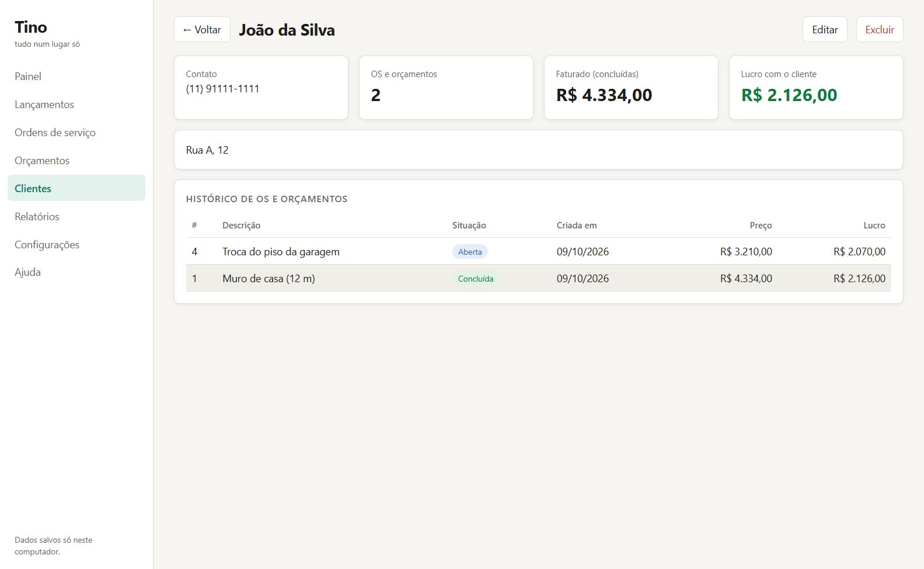Click the table price R$ 4.334,00 in Muro row
924x569 pixels.
click(746, 279)
